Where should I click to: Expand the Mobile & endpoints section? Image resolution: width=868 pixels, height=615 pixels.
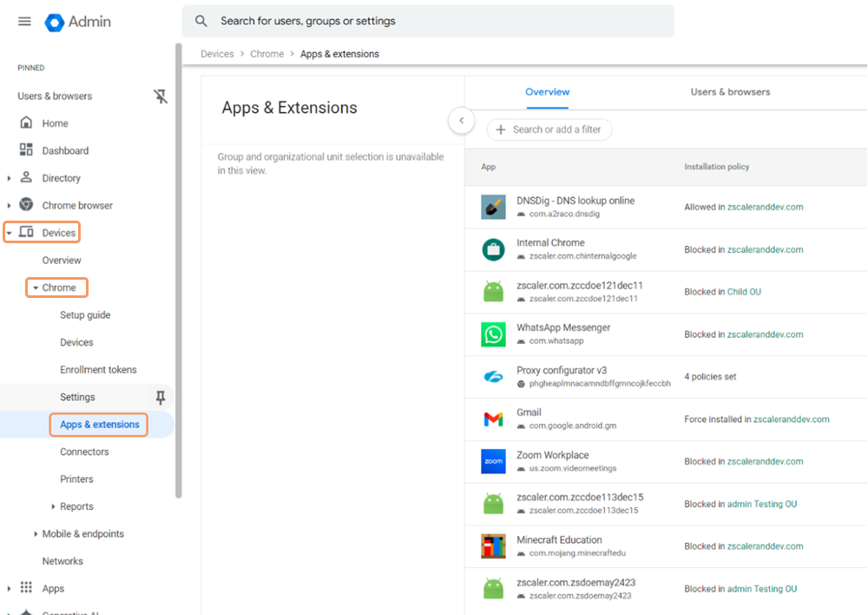point(36,534)
